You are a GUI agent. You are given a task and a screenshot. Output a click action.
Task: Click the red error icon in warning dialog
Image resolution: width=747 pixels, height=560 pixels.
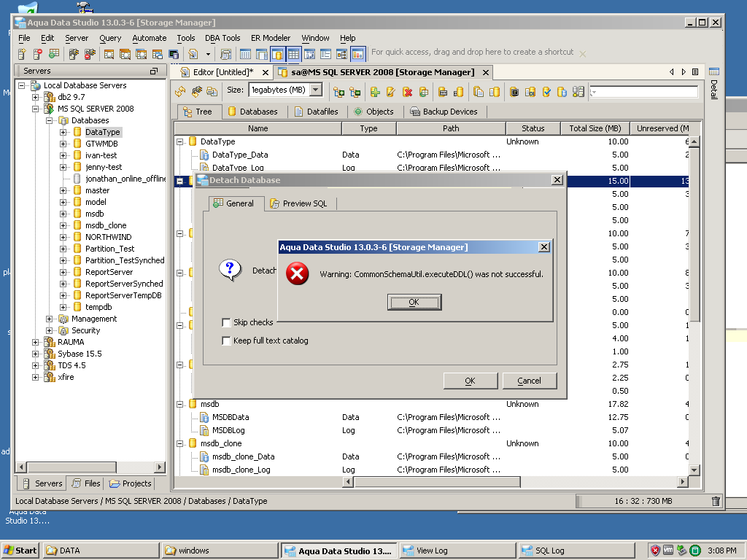click(298, 274)
